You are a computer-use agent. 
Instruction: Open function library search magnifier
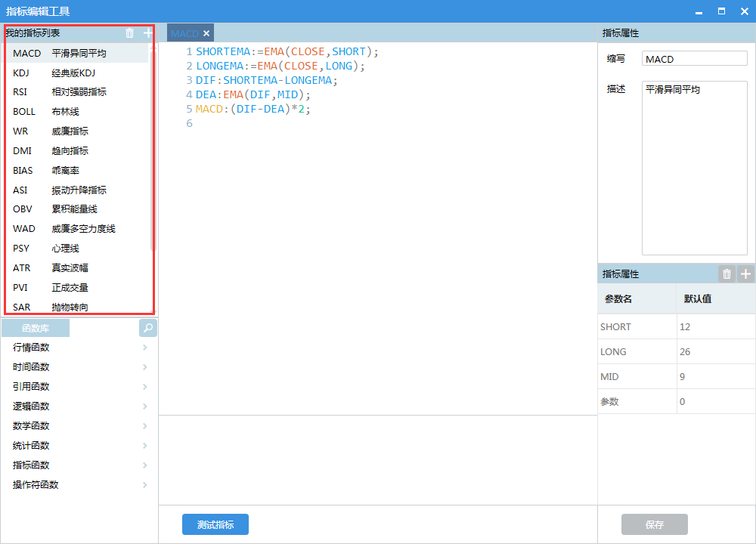click(148, 328)
